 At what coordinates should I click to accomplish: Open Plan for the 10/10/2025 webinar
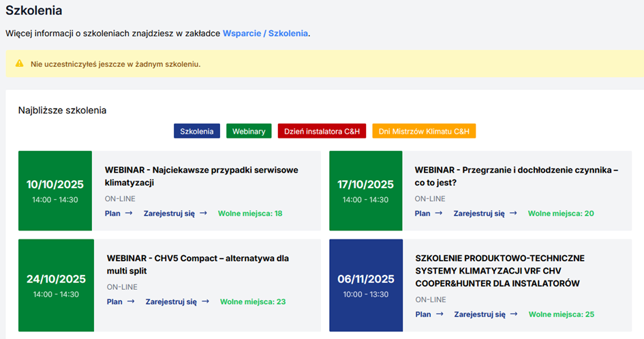(x=119, y=213)
